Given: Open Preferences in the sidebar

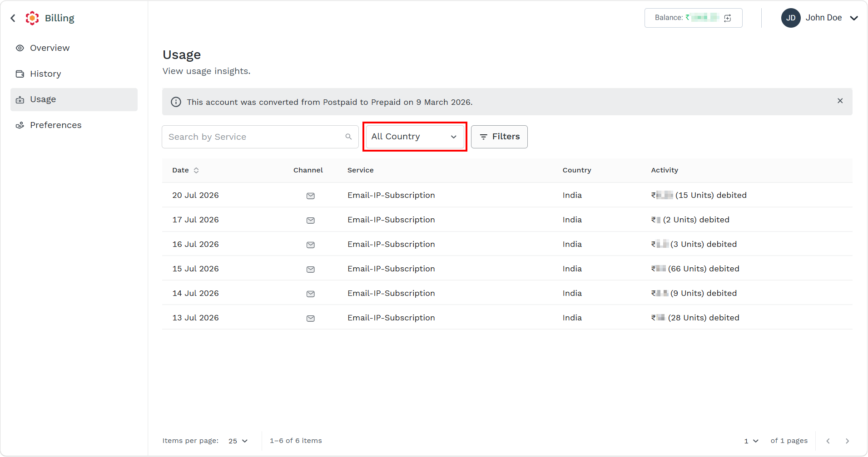Looking at the screenshot, I should 74,125.
